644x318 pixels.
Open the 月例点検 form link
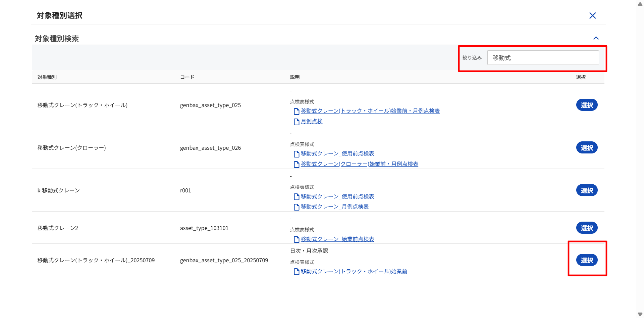click(311, 121)
